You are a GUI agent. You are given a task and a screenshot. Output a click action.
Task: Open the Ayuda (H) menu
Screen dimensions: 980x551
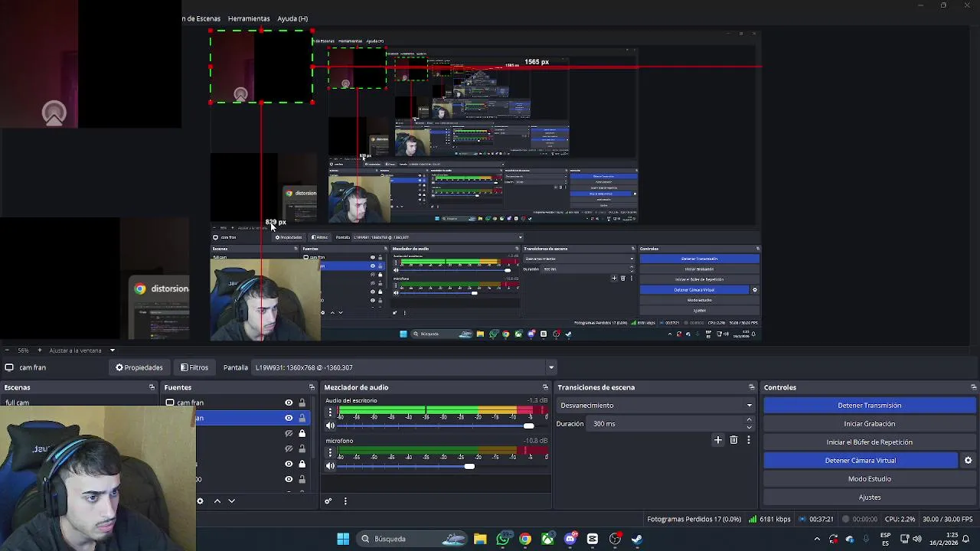click(292, 18)
